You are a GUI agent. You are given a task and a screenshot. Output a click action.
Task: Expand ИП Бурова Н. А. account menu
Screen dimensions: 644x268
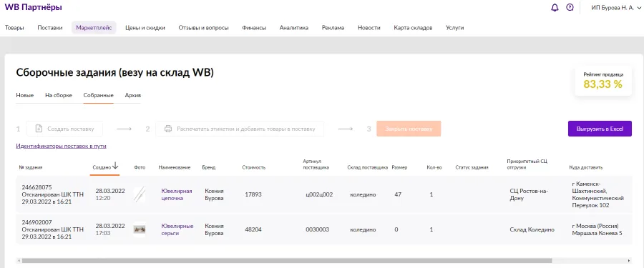pos(617,7)
